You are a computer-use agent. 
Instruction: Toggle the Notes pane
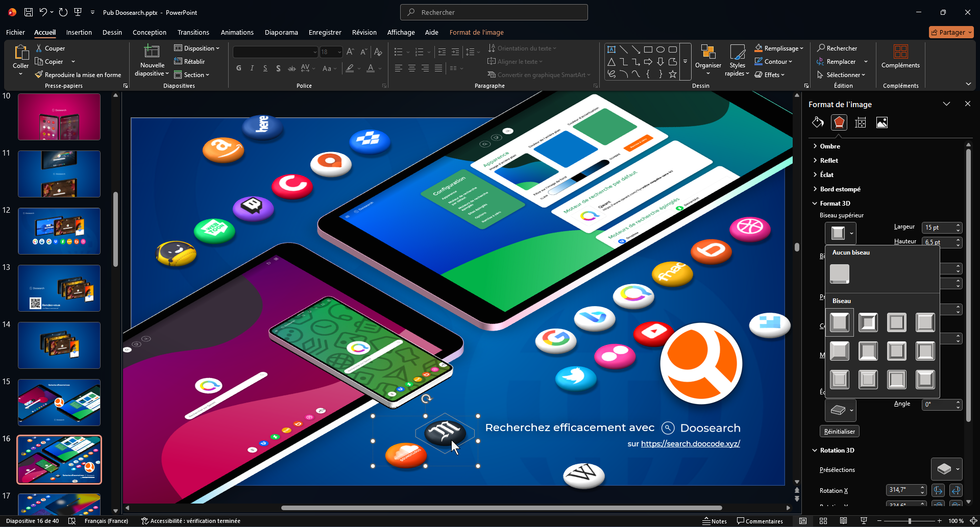[715, 521]
